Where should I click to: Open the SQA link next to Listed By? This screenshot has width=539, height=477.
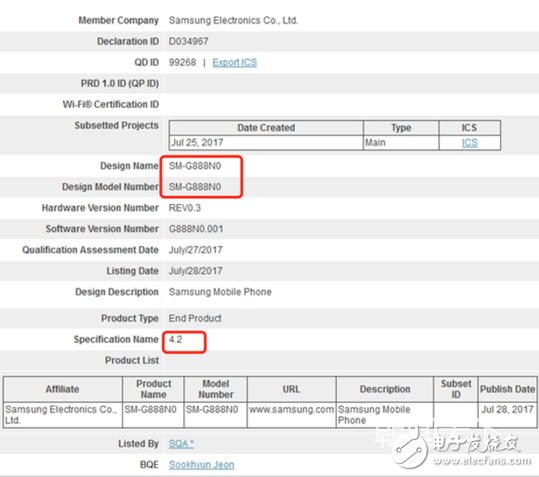[x=181, y=444]
